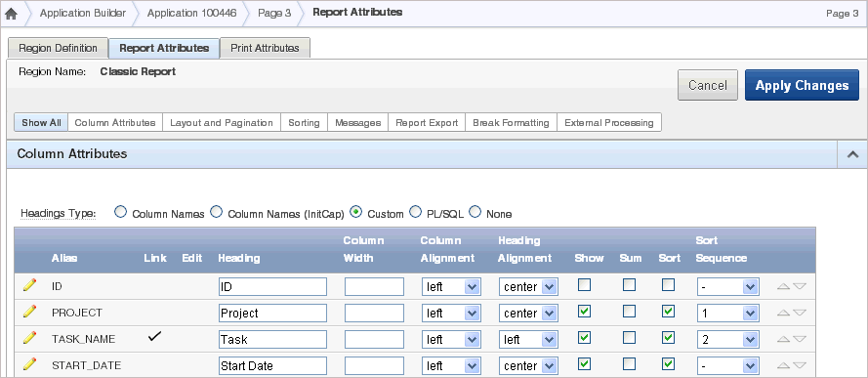Open PROJECT column alignment dropdown
Screen dimensions: 868x378
451,314
